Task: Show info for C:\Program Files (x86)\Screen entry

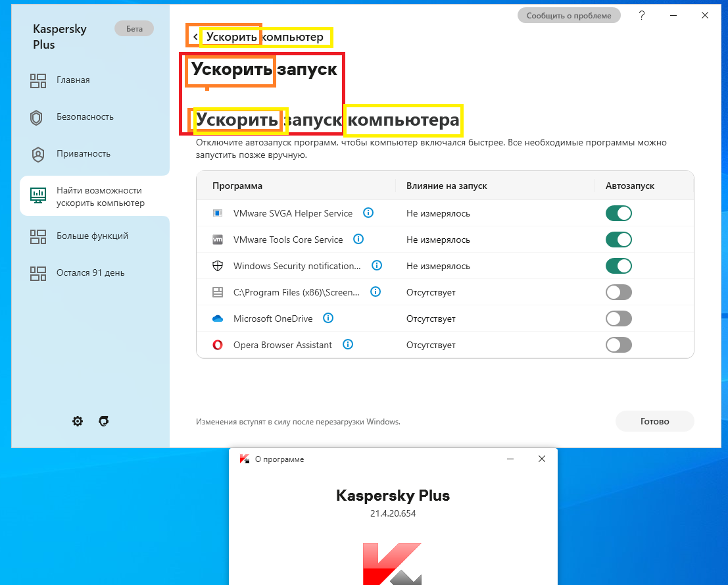Action: coord(376,292)
